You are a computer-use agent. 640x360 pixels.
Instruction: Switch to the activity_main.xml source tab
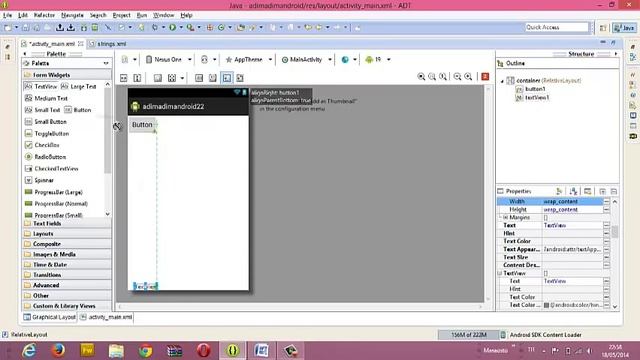106,317
